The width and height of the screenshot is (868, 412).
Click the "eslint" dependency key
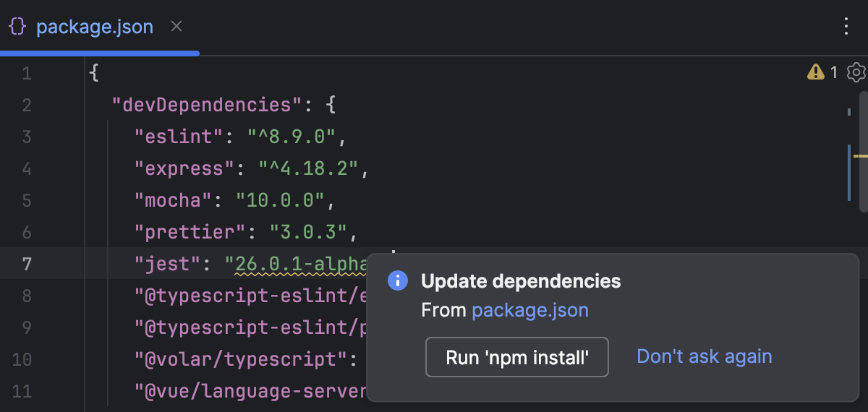pyautogui.click(x=174, y=137)
